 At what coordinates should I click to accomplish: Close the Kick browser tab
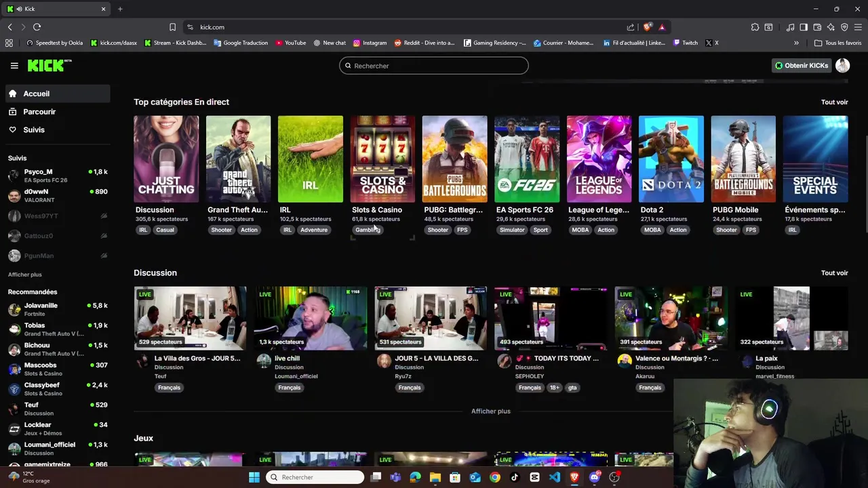click(103, 9)
